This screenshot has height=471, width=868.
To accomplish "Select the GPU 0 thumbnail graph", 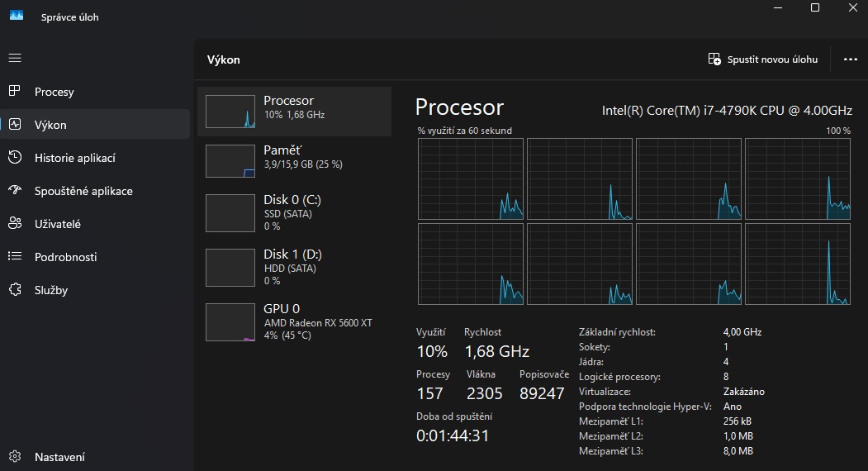I will tap(230, 322).
